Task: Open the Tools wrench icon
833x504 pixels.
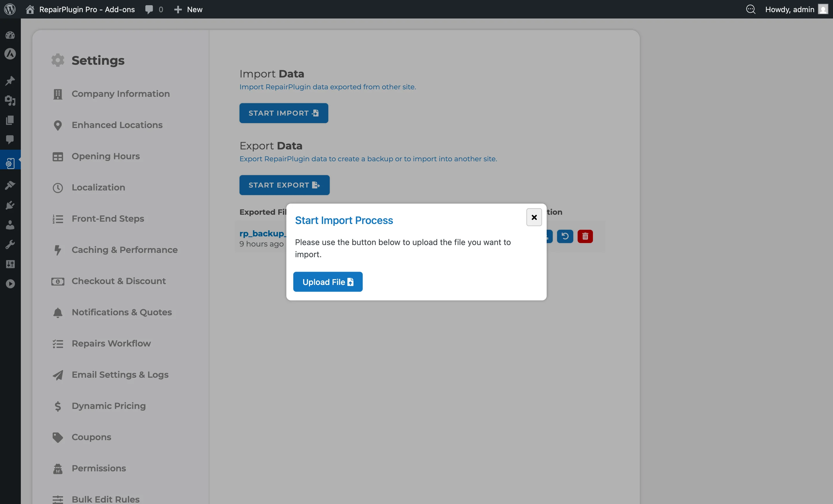Action: point(10,244)
